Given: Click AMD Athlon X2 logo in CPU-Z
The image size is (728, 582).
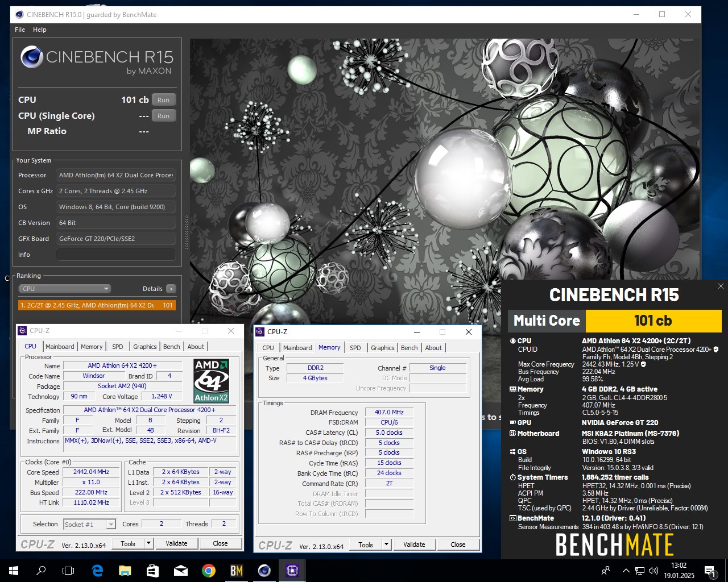Looking at the screenshot, I should tap(211, 381).
